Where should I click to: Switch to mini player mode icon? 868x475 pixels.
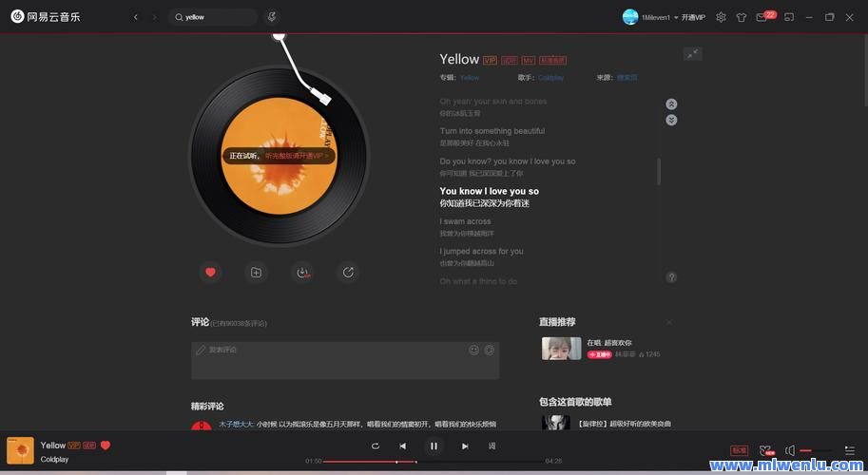click(x=789, y=17)
